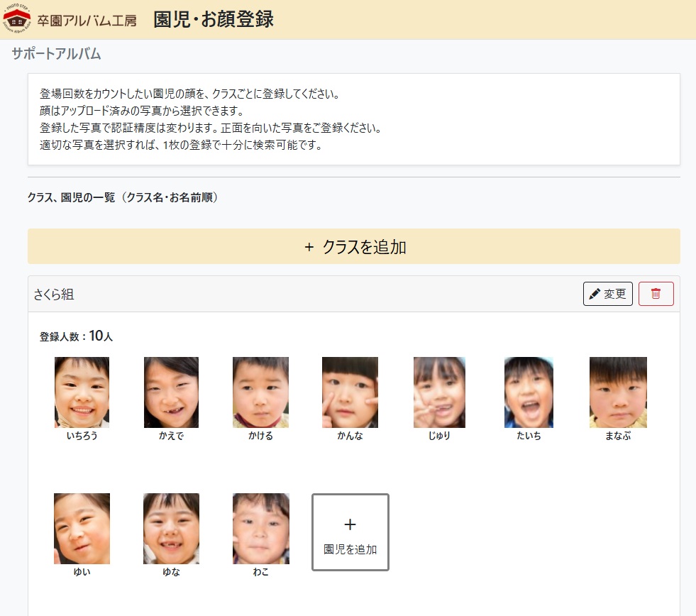The height and width of the screenshot is (616, 696).
Task: Select the かける face photo
Action: point(260,392)
